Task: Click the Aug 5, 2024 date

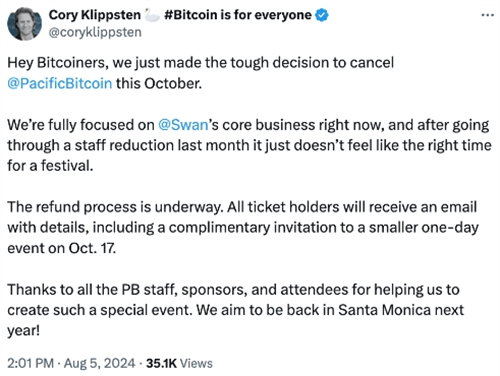Action: click(x=99, y=363)
